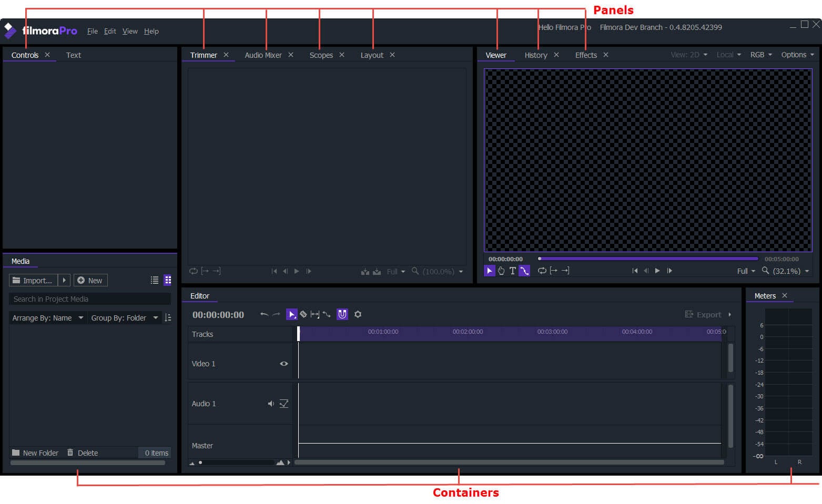Set the out point in Viewer
The width and height of the screenshot is (822, 504).
(x=565, y=271)
